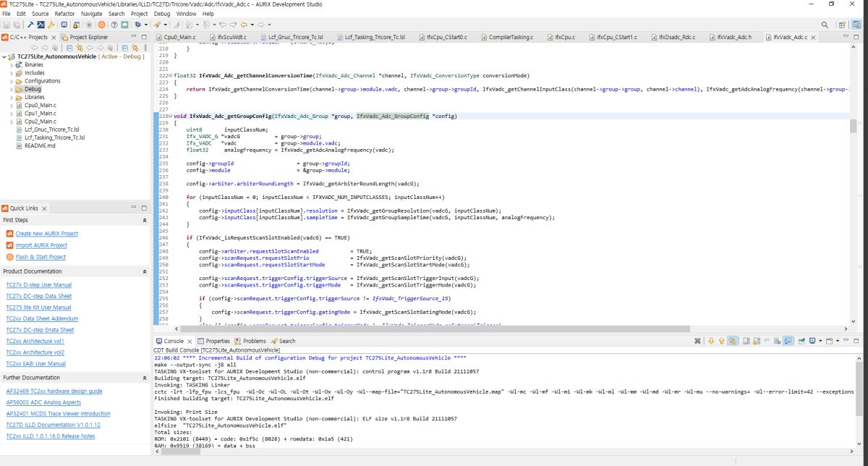
Task: Minimize the console panel
Action: tap(846, 340)
